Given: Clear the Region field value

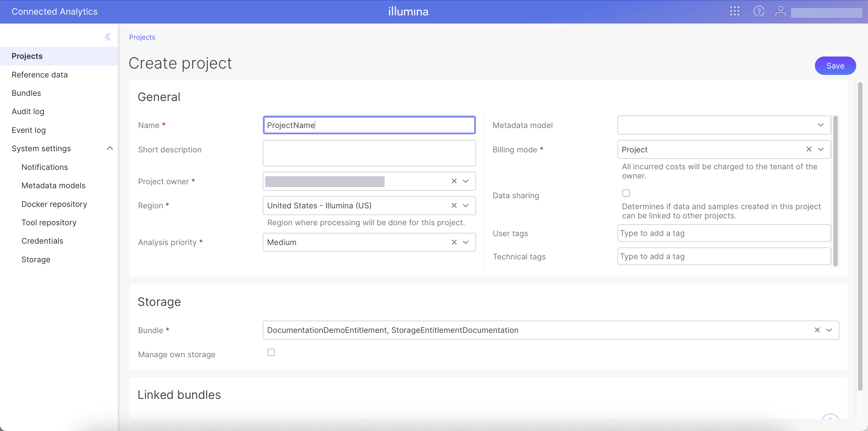Looking at the screenshot, I should [x=454, y=205].
